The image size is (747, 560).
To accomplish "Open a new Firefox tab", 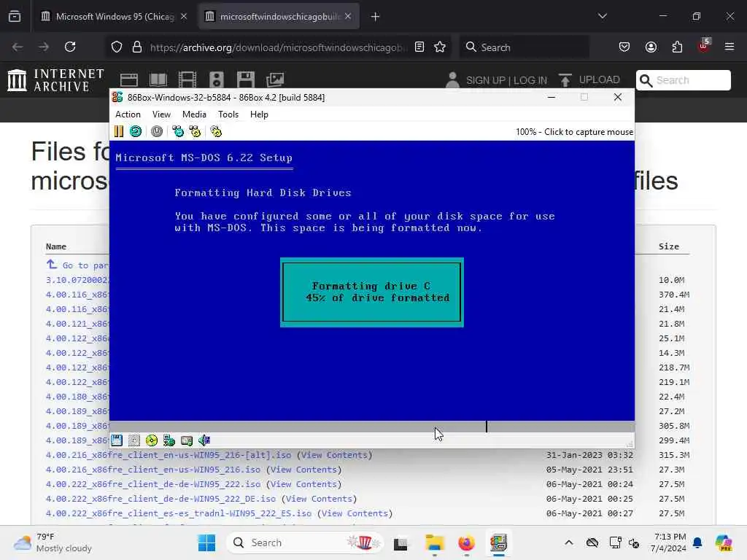I will coord(376,17).
